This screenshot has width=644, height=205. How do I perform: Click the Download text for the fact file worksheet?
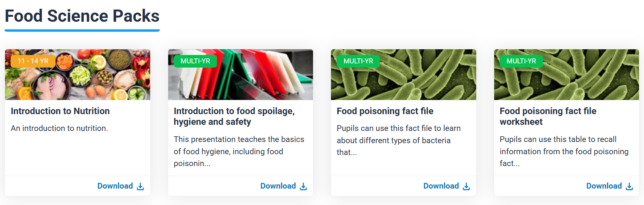click(604, 186)
